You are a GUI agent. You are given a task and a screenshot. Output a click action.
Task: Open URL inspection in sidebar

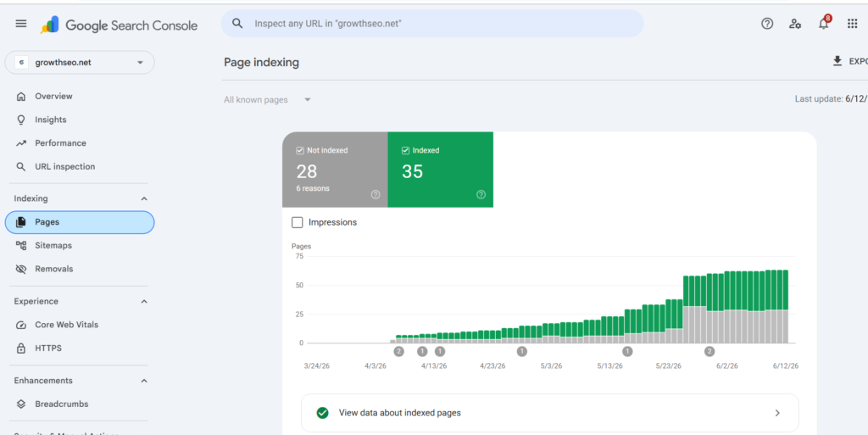coord(80,166)
